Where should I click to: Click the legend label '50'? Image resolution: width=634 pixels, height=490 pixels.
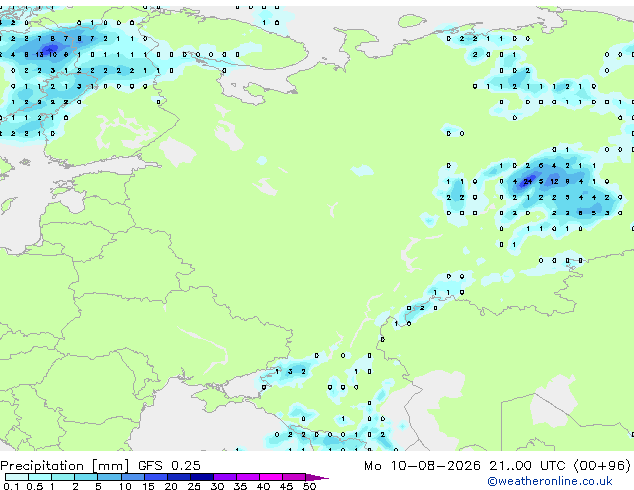(x=309, y=486)
